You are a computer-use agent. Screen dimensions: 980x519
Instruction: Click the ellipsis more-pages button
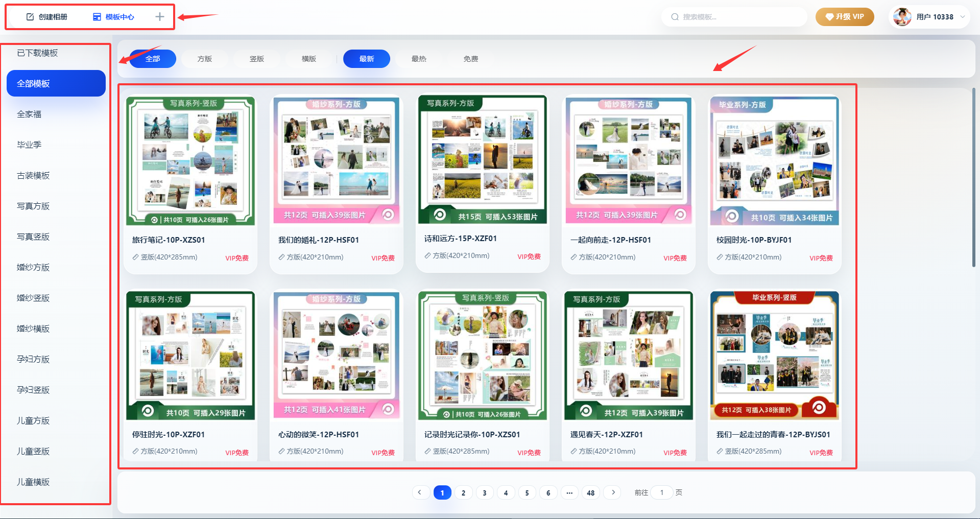569,492
